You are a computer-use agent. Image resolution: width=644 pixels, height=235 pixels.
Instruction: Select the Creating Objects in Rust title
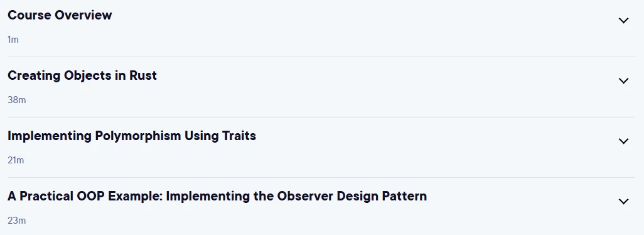82,75
